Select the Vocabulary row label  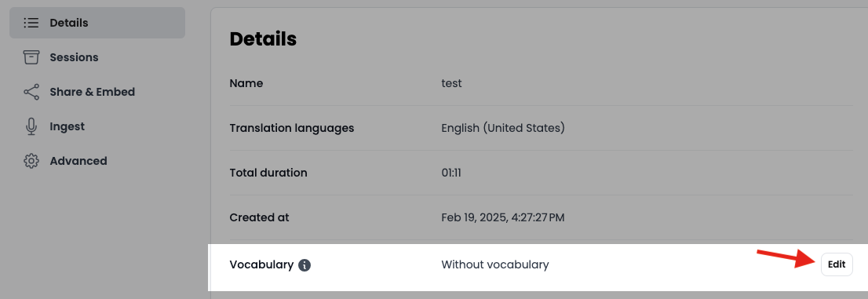point(261,264)
